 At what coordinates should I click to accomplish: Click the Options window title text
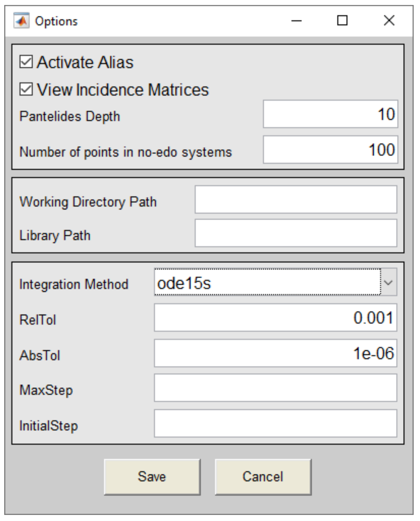pos(56,21)
